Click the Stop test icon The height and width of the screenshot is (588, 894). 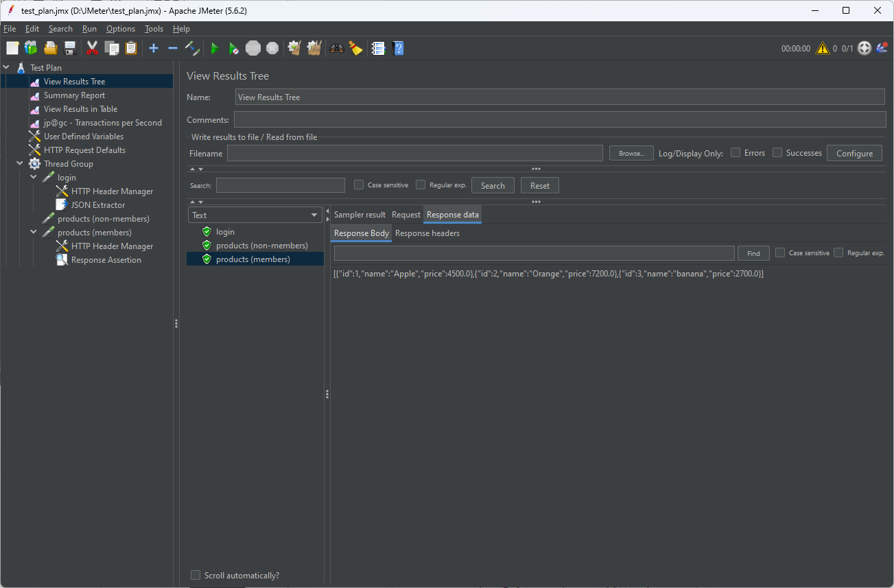pos(253,48)
